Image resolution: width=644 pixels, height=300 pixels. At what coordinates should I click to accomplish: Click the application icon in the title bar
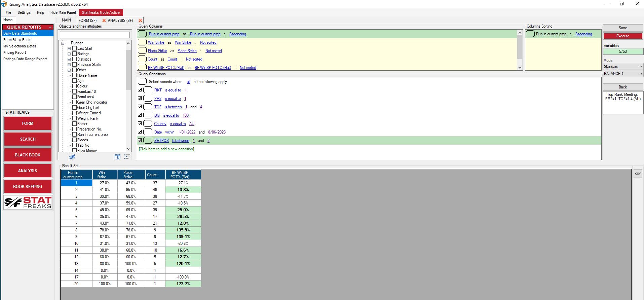(x=4, y=4)
